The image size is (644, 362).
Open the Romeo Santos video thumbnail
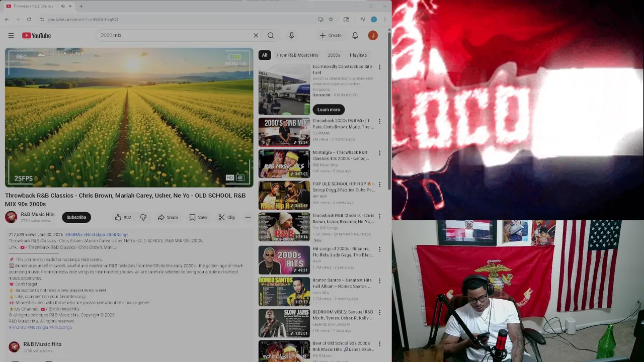pos(284,292)
